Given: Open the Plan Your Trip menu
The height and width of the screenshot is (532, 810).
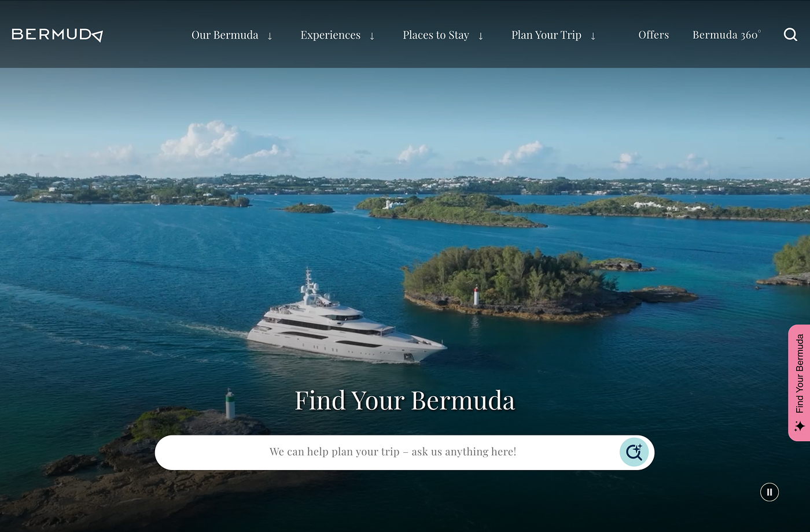Looking at the screenshot, I should (546, 35).
